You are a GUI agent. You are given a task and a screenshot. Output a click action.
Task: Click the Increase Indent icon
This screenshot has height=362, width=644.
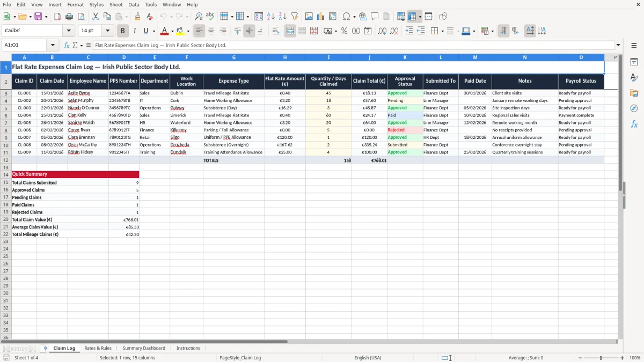point(409,31)
